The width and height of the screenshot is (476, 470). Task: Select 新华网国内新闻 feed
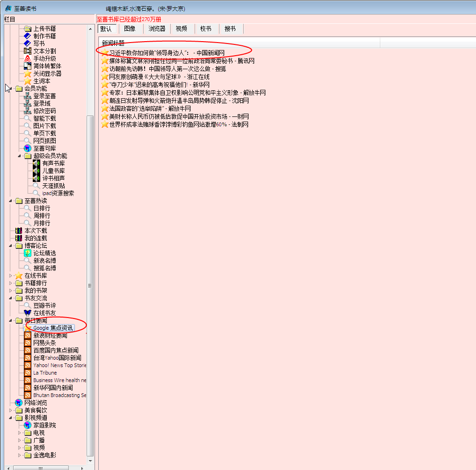(53, 388)
